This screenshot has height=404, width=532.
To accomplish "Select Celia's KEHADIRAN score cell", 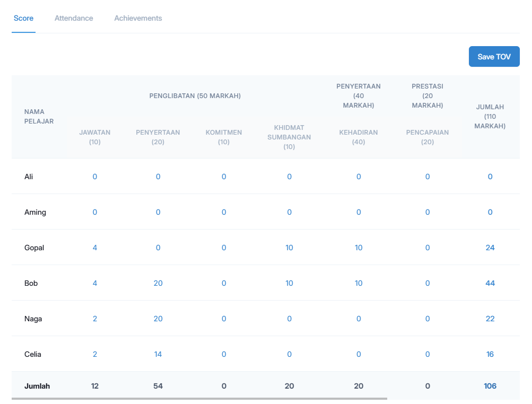I will (359, 354).
